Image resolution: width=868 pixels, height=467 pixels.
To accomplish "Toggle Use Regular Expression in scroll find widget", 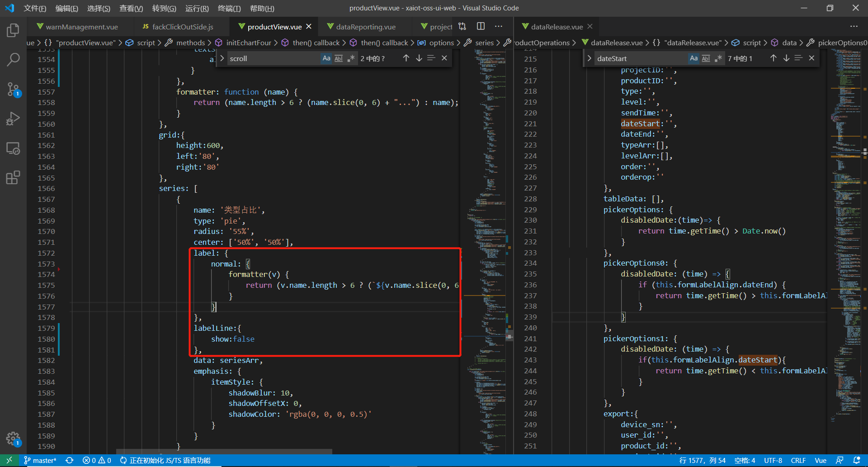I will tap(351, 58).
